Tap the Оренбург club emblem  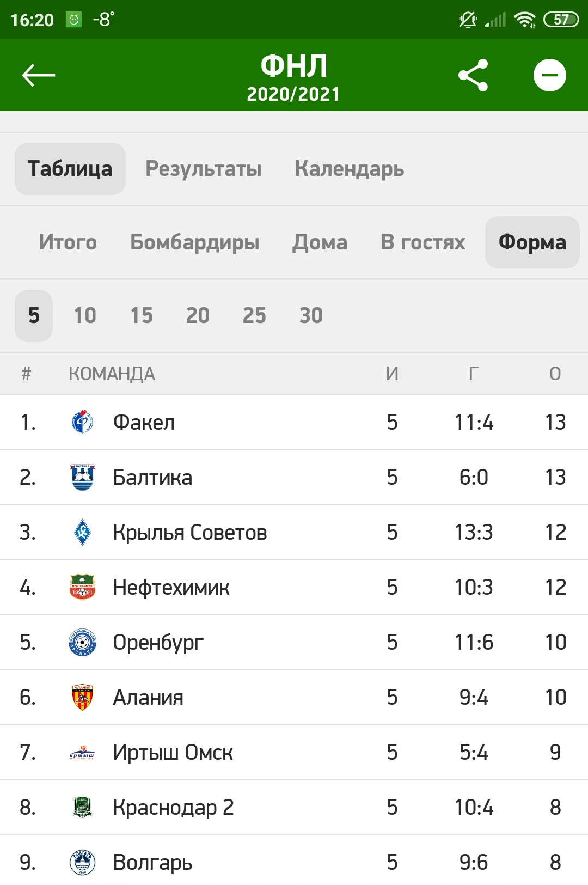click(x=82, y=642)
